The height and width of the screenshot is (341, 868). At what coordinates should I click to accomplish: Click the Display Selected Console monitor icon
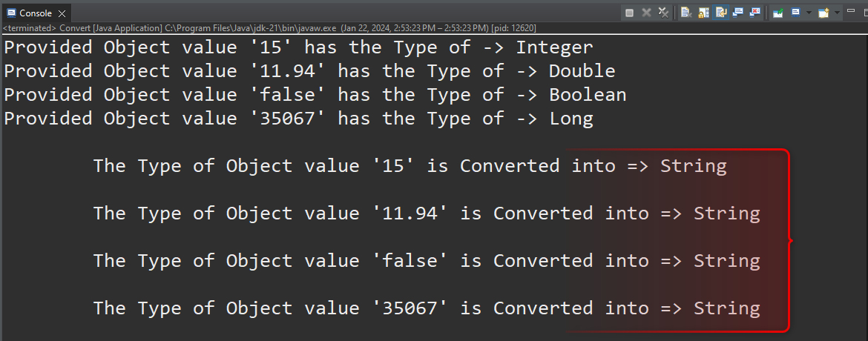(795, 13)
